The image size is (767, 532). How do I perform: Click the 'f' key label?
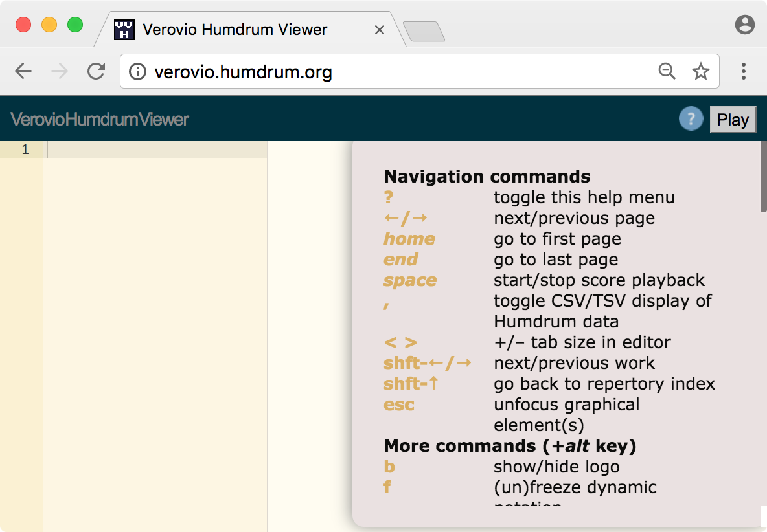387,487
